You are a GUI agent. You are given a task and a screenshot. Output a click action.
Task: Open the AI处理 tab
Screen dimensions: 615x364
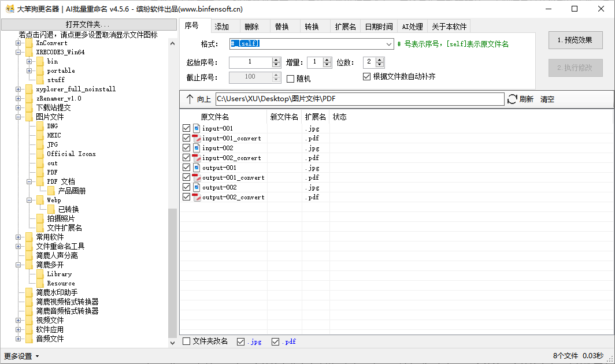[412, 27]
